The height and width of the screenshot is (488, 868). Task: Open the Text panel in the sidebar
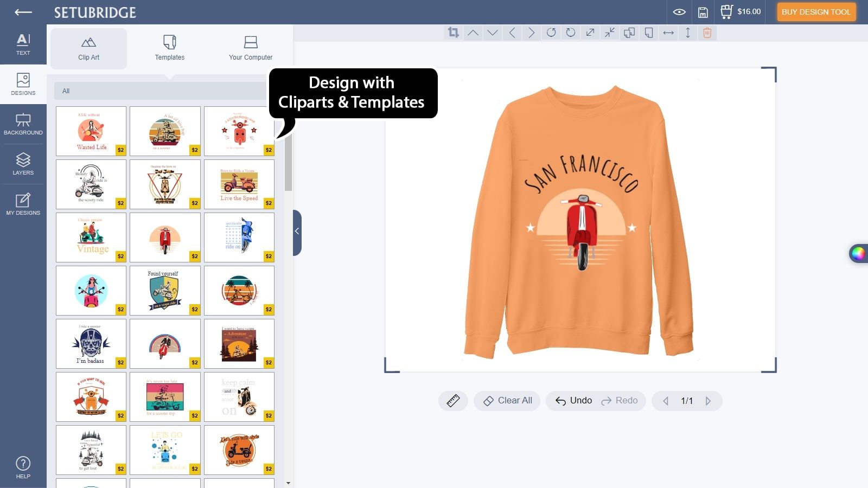23,43
